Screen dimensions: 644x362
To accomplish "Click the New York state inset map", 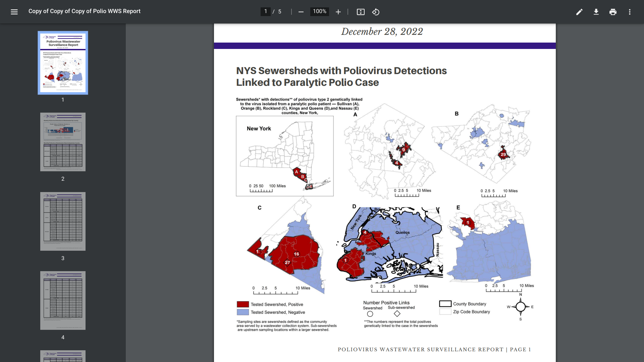I will coord(284,156).
